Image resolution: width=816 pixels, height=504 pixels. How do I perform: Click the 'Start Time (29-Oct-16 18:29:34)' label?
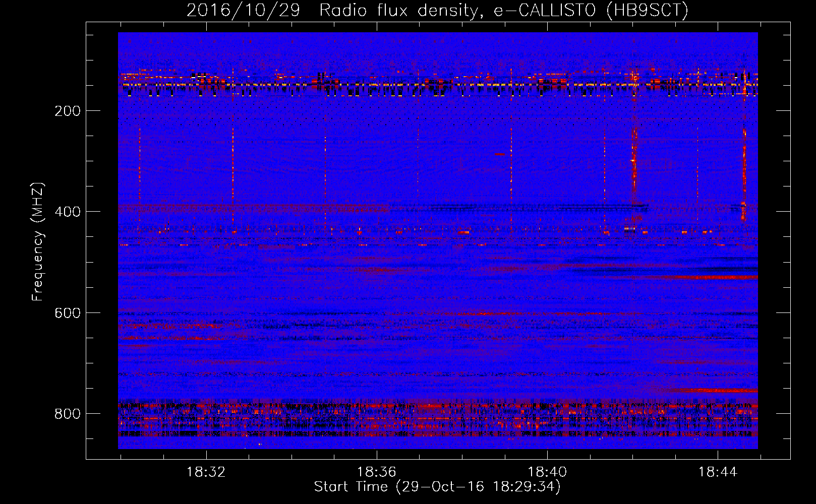click(437, 487)
